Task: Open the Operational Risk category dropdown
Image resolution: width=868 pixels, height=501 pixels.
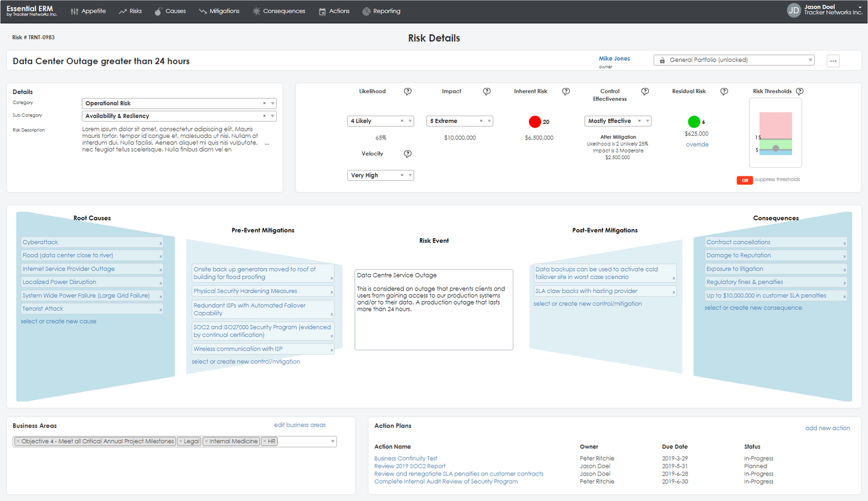Action: (272, 103)
